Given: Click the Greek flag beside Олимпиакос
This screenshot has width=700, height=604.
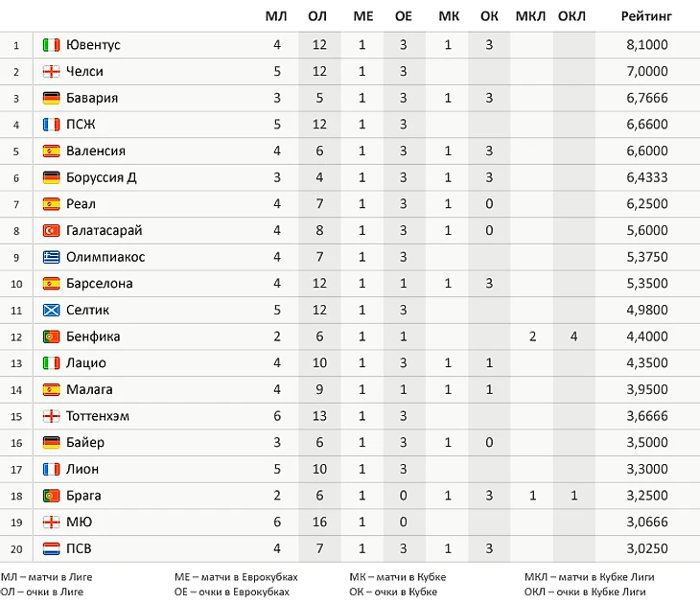Looking at the screenshot, I should (x=52, y=257).
